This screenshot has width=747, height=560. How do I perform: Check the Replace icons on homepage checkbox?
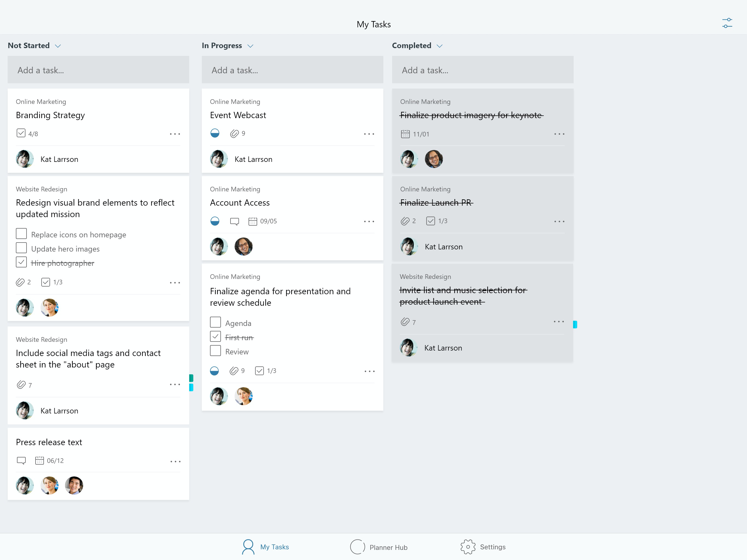[x=21, y=234]
